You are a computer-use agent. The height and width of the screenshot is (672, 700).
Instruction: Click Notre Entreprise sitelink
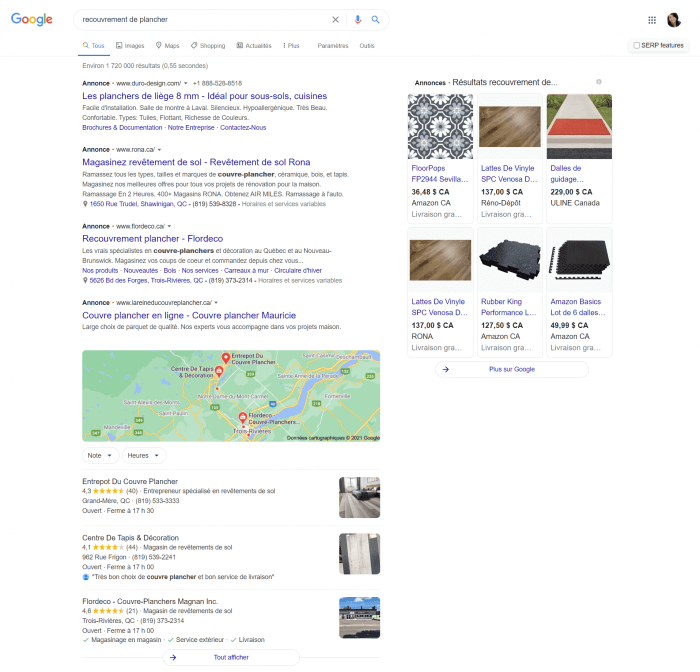click(191, 128)
